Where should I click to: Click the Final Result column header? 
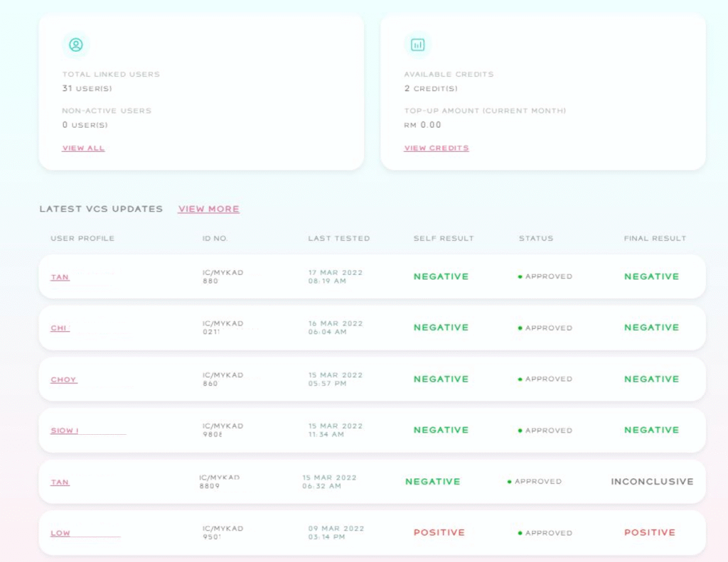coord(655,239)
